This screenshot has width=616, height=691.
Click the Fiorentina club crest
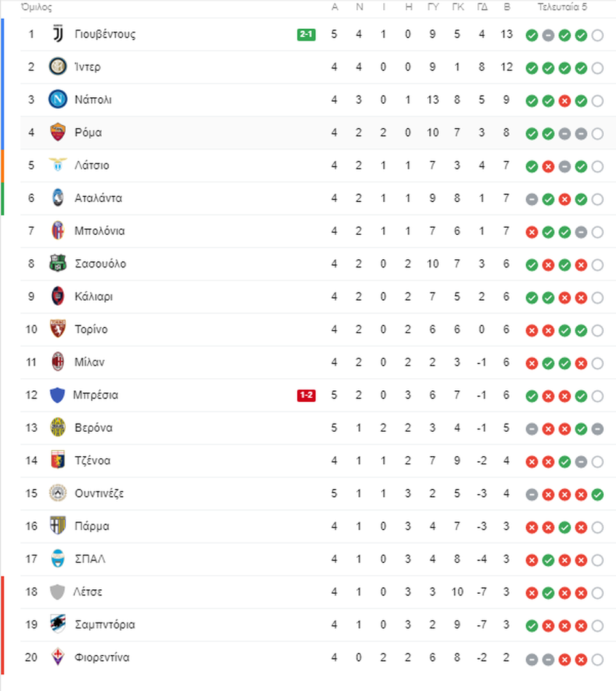tap(58, 656)
